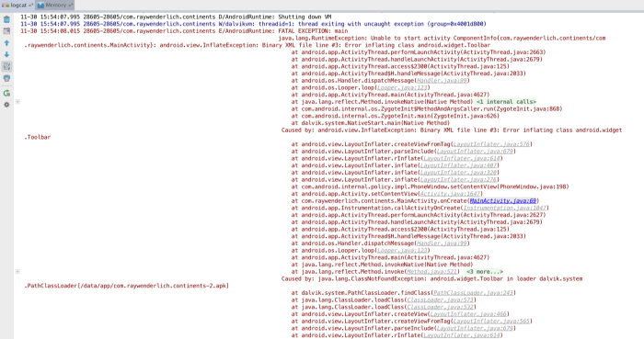Open the LayoutInflater.java:466 link
644x339 pixels.
468,314
